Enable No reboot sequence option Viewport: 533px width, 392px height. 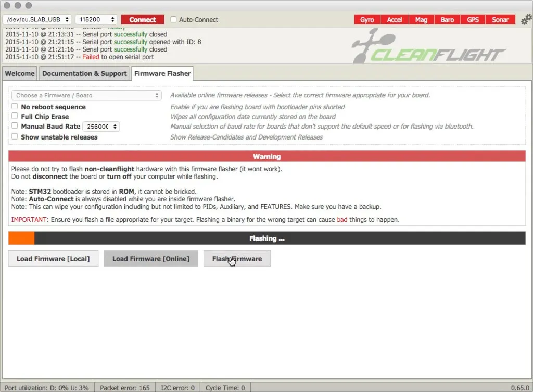pyautogui.click(x=15, y=107)
